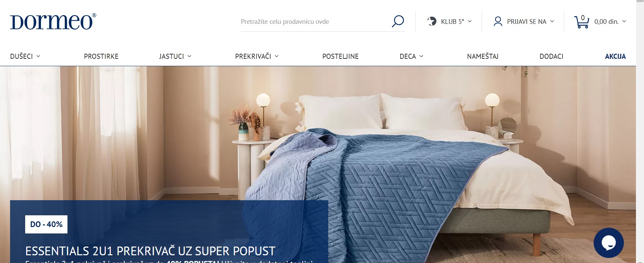Image resolution: width=644 pixels, height=263 pixels.
Task: Open the Prijavi se na dropdown
Action: [524, 21]
